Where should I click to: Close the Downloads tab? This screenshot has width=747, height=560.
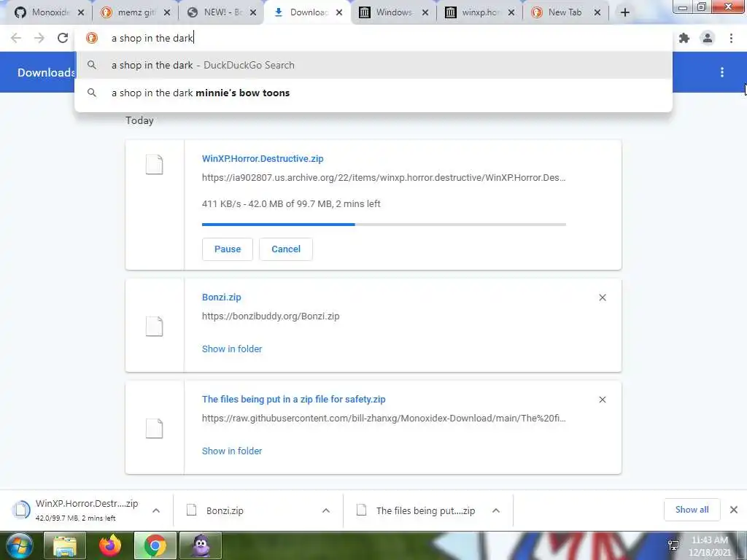tap(338, 12)
